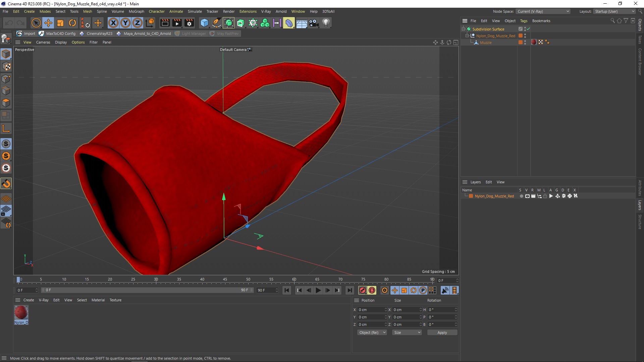The image size is (644, 362).
Task: Toggle Nylon_Dog_Muzzle_Red layer visibility eye
Action: pos(527,196)
